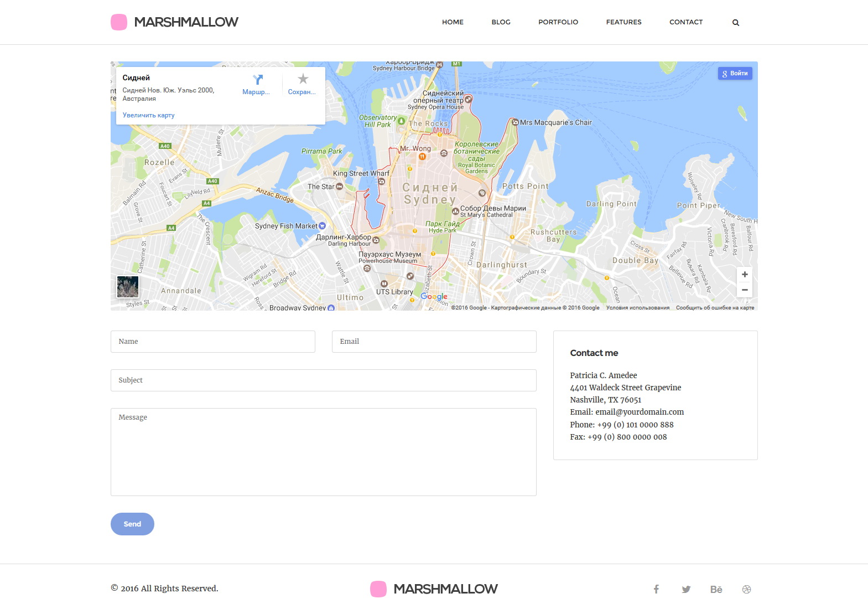Click the email@yourdomain.com address text
This screenshot has height=614, width=868.
pos(640,412)
